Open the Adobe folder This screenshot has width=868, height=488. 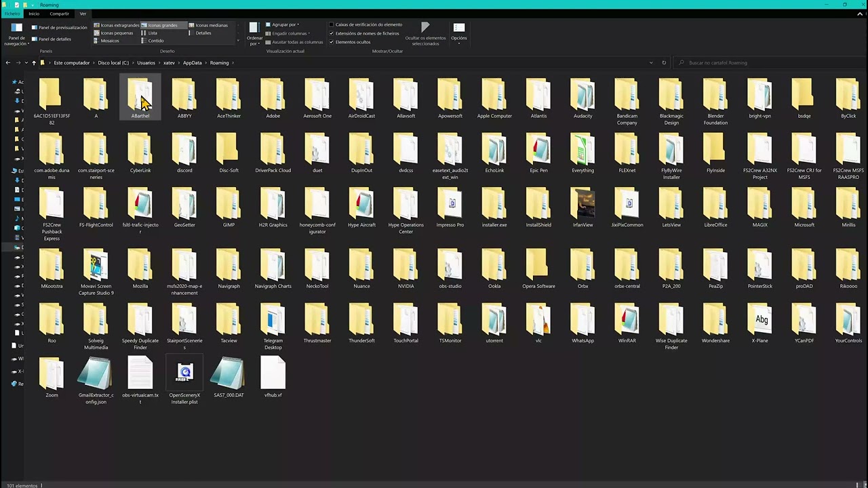[273, 99]
